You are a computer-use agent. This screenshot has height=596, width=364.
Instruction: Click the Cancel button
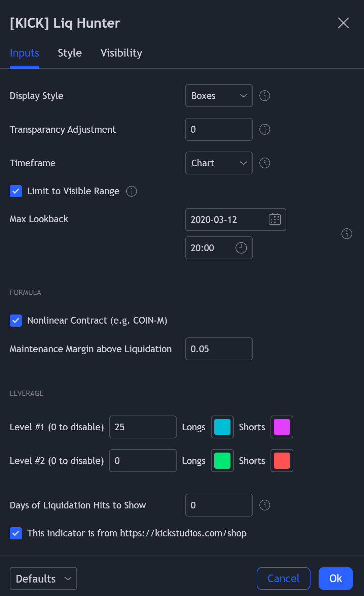[x=283, y=578]
